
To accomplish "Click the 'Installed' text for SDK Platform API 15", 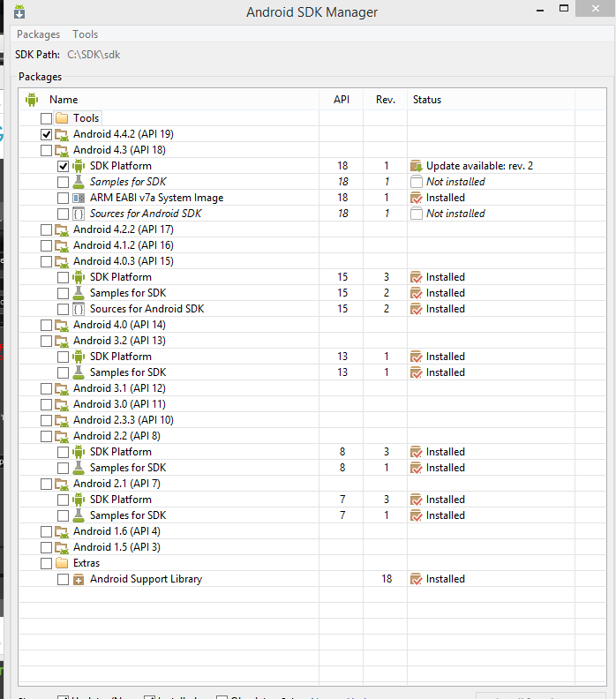I will pos(446,277).
